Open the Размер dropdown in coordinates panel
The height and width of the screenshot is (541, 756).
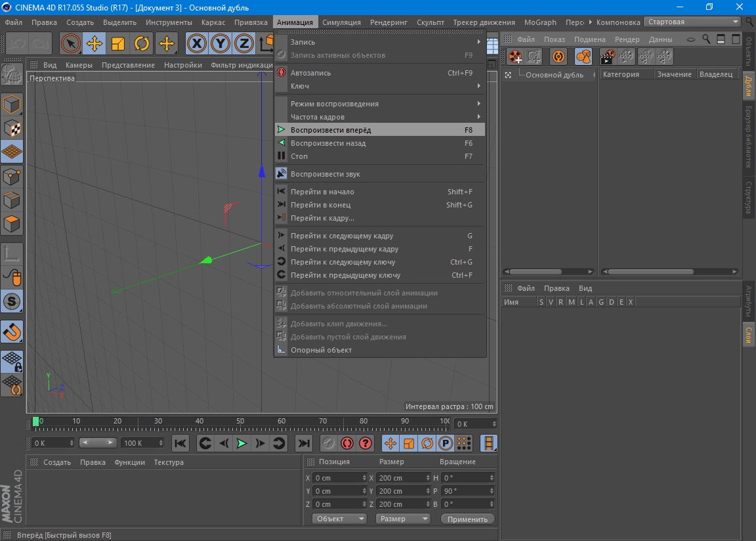(402, 519)
